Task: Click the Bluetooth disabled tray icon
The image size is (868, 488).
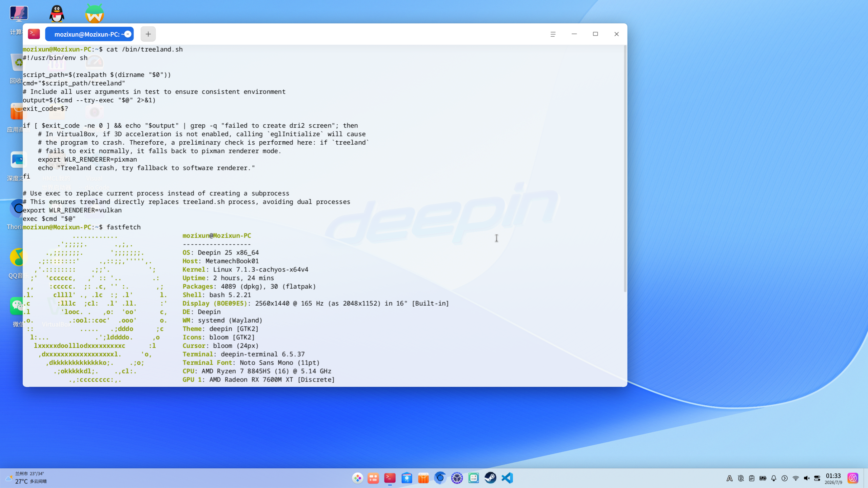Action: [x=741, y=478]
